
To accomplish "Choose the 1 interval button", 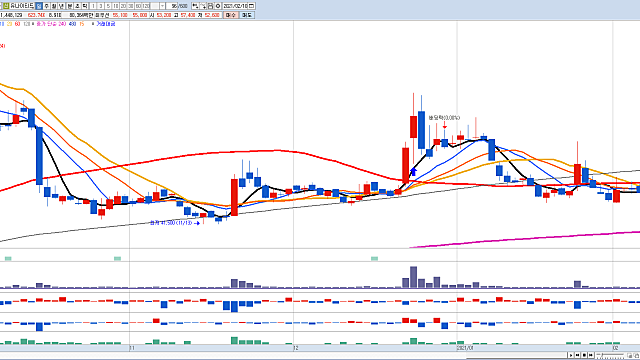I will coord(93,6).
